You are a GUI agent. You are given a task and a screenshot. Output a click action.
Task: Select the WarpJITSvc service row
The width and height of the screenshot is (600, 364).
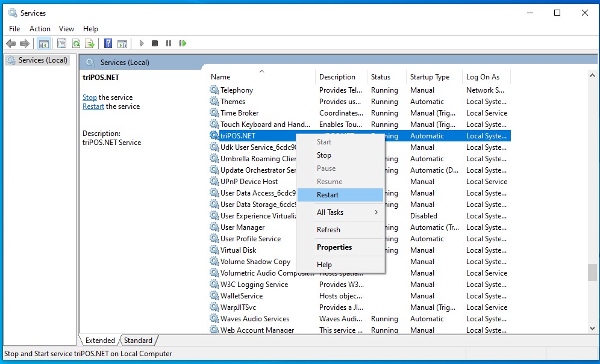[x=360, y=307]
